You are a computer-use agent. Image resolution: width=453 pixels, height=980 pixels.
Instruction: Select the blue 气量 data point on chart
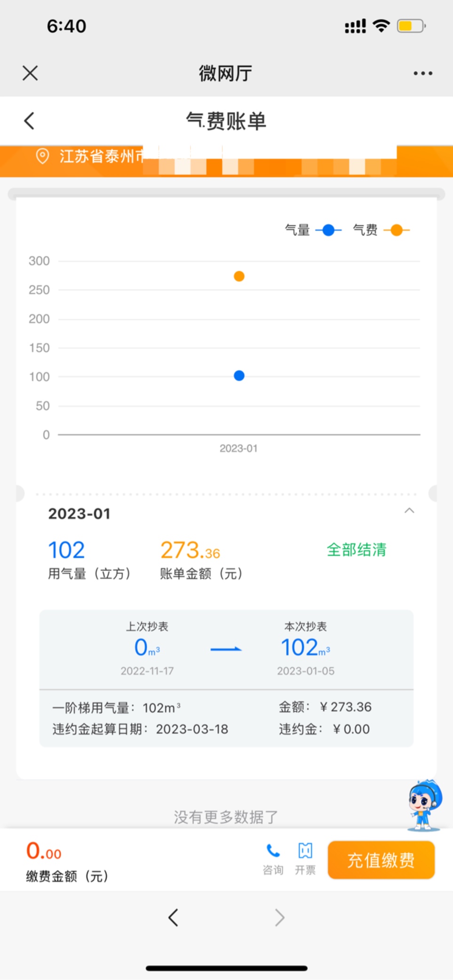click(x=239, y=376)
